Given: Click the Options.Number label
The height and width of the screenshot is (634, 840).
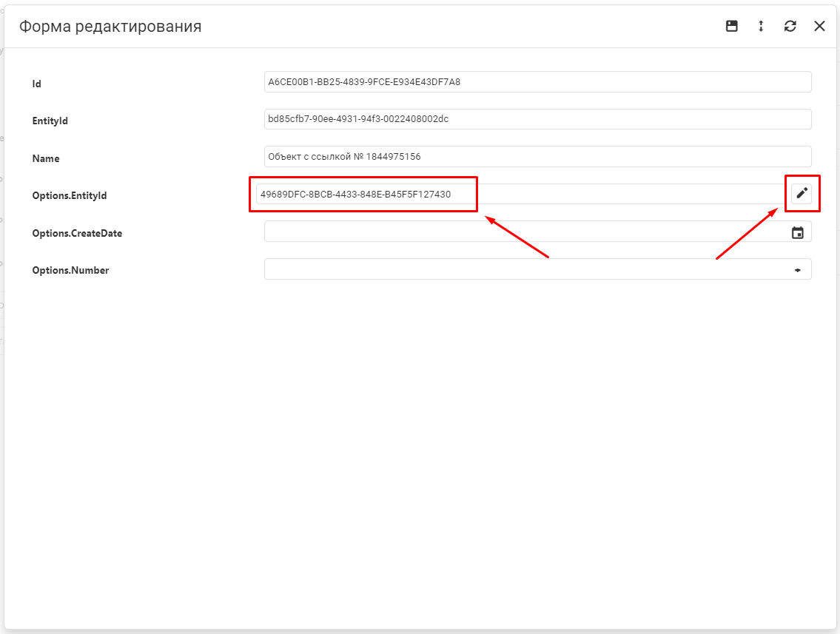Looking at the screenshot, I should tap(70, 271).
